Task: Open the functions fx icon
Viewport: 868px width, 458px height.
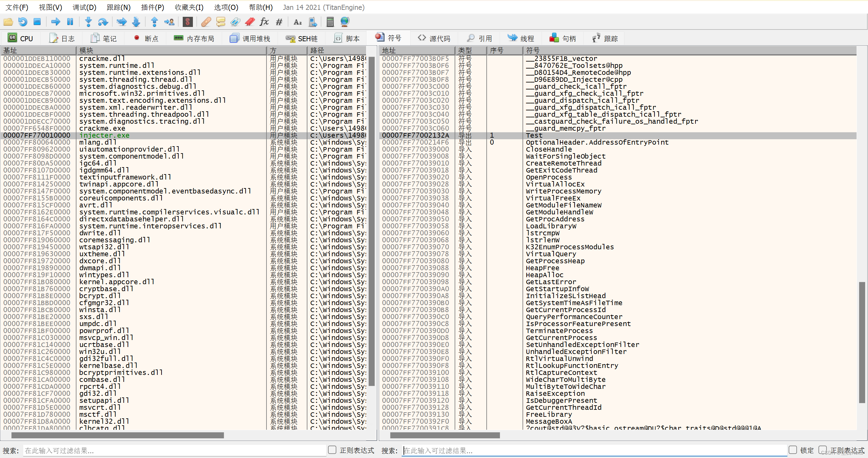Action: pos(264,22)
